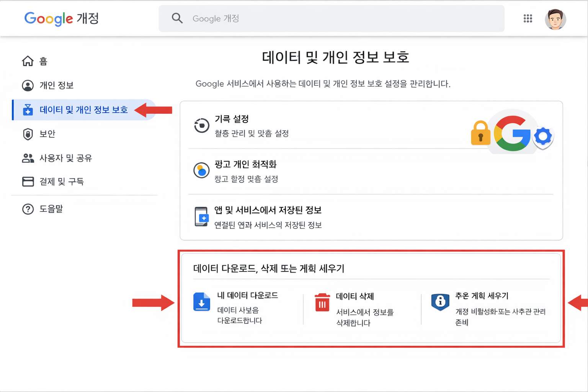Click the text 데이터 사보음 다운로드합니다
Viewport: 588px width, 392px height.
(240, 315)
